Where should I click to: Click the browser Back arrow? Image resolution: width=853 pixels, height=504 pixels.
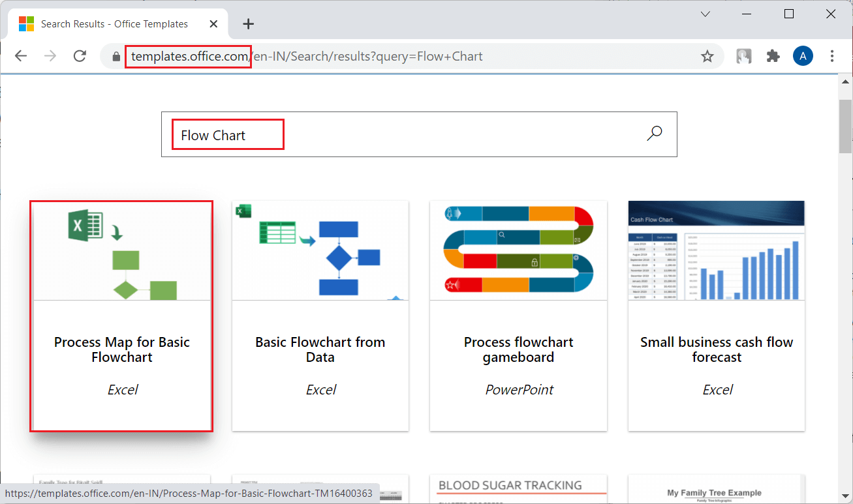pyautogui.click(x=21, y=56)
